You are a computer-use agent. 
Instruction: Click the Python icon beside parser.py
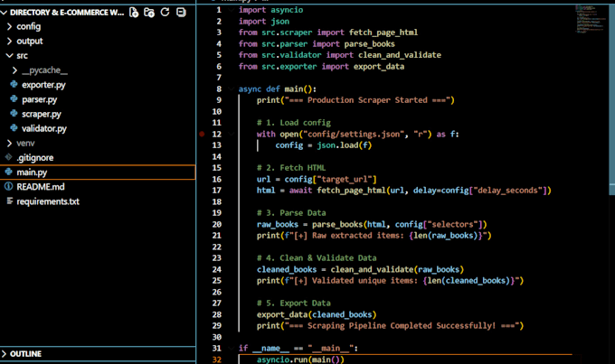14,98
